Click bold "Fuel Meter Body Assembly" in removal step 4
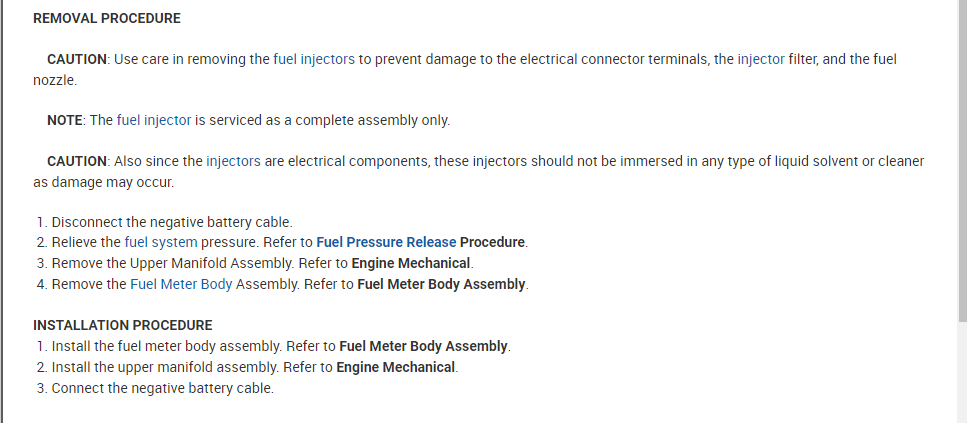 click(x=441, y=284)
